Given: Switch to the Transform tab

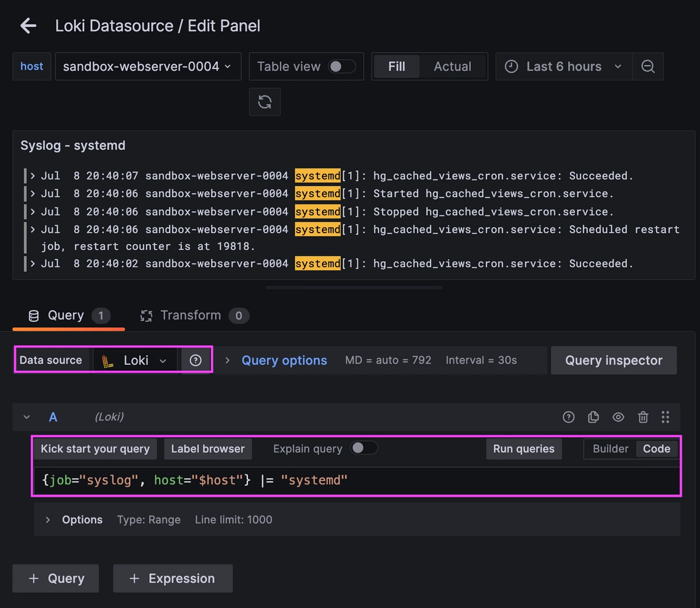Looking at the screenshot, I should [195, 315].
